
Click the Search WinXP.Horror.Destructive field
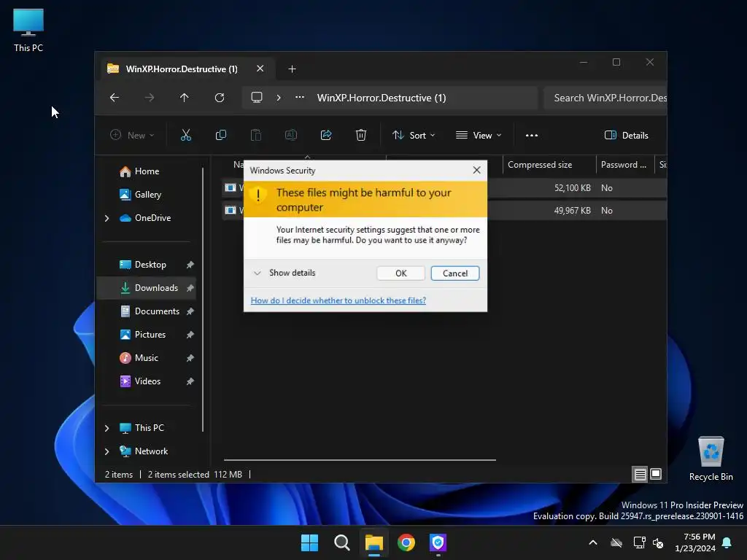click(x=605, y=98)
